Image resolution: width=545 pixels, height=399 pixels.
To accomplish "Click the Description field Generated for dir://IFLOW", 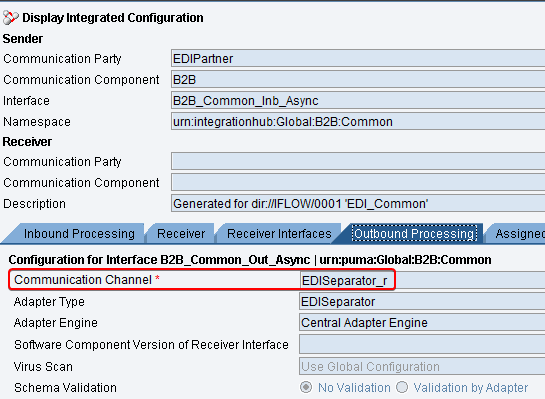I will tap(358, 203).
